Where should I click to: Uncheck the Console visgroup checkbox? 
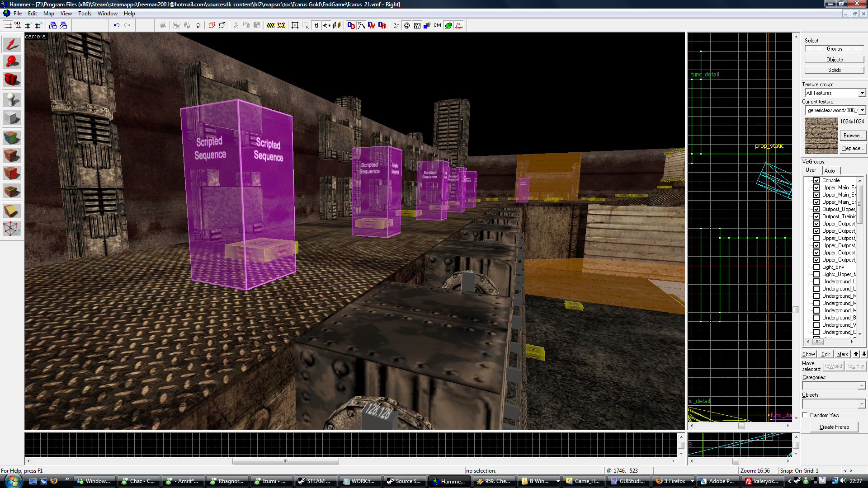pyautogui.click(x=816, y=180)
